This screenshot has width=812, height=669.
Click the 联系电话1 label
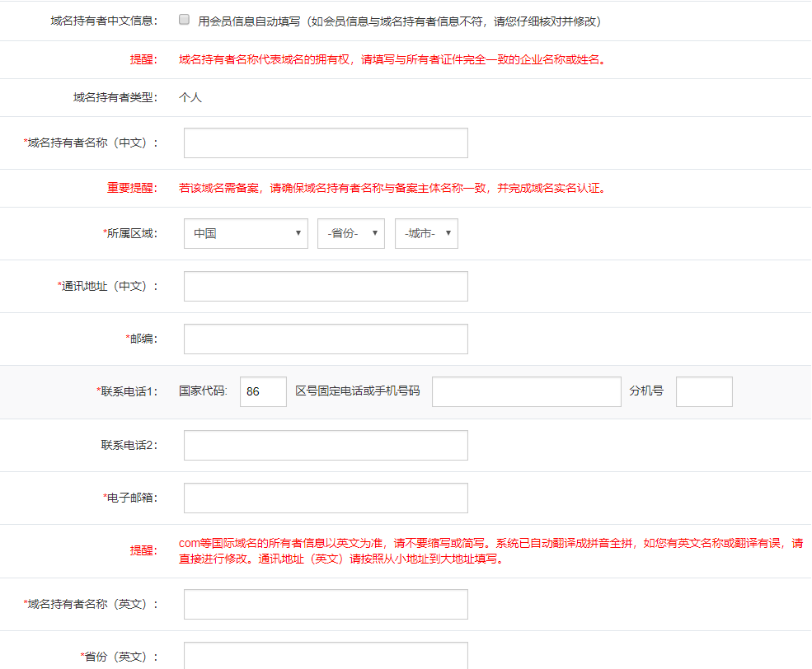(x=127, y=391)
